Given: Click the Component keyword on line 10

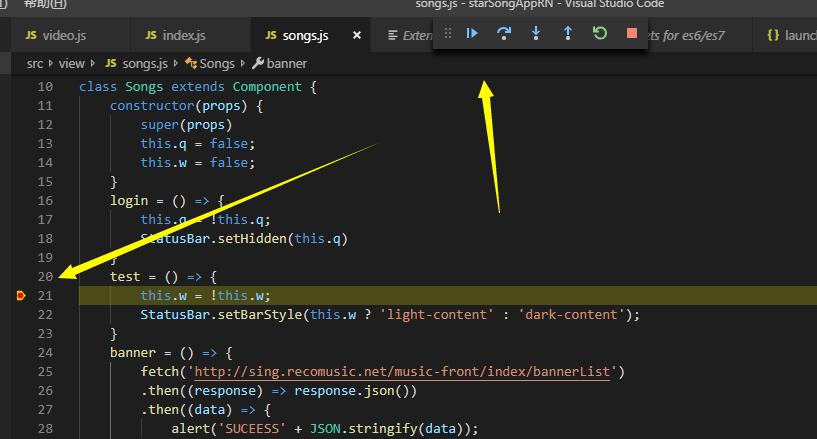Looking at the screenshot, I should pyautogui.click(x=267, y=87).
